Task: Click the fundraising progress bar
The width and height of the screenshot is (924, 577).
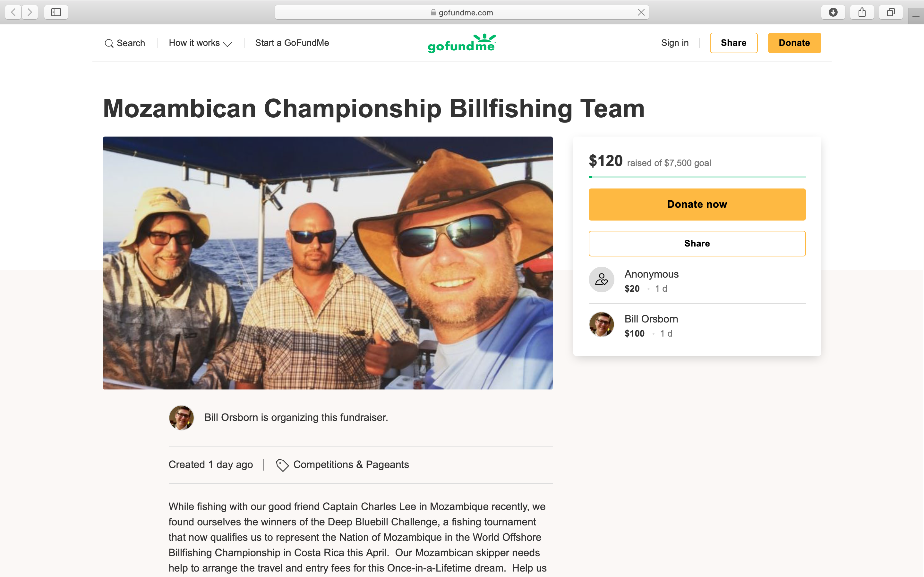Action: (x=697, y=177)
